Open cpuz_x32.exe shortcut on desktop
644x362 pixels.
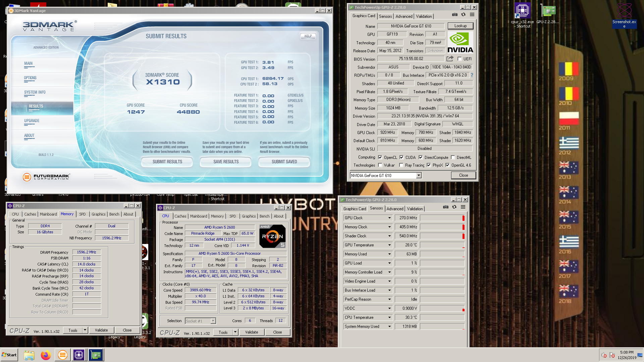click(x=522, y=15)
